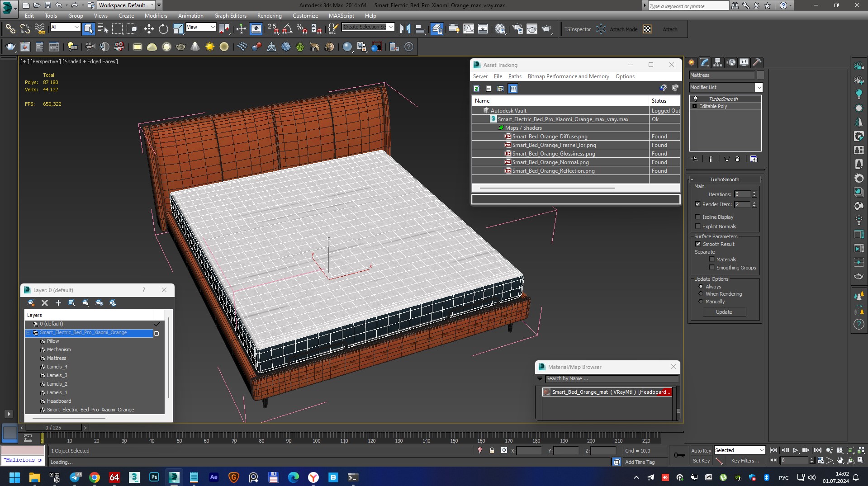Open Paths menu in Asset Tracking
This screenshot has height=486, width=868.
click(x=515, y=76)
